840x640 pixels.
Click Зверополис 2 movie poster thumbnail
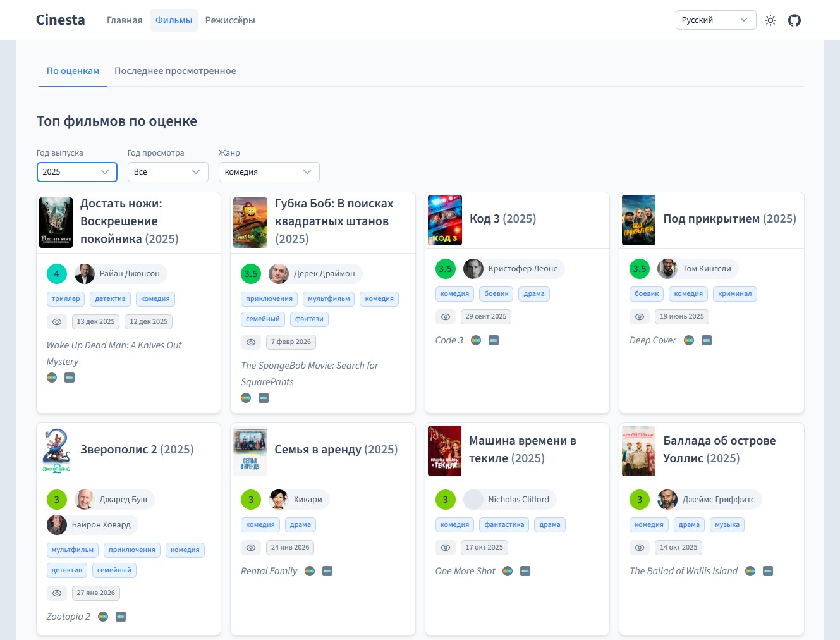pos(56,451)
